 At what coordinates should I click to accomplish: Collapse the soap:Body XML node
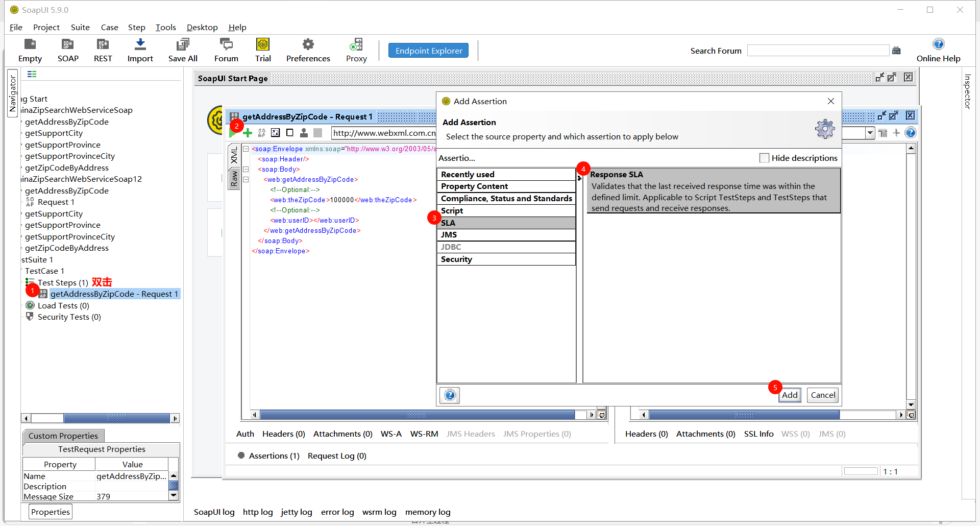pyautogui.click(x=246, y=170)
